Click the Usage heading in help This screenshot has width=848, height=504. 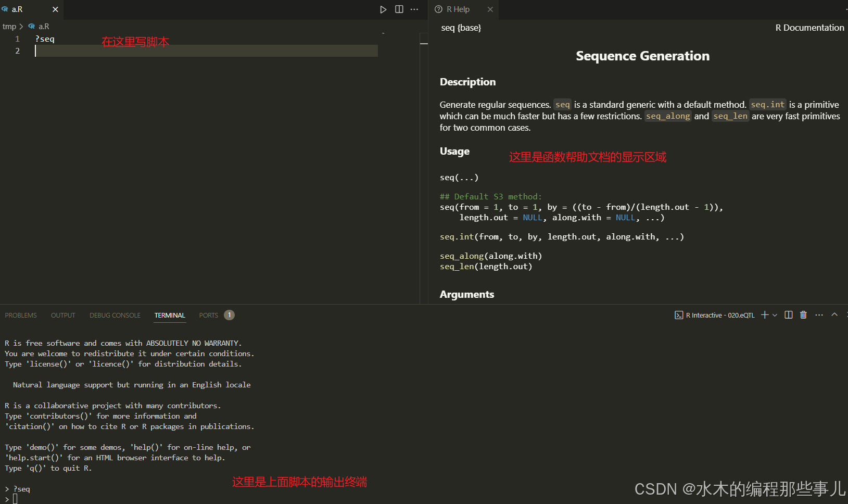pos(454,152)
